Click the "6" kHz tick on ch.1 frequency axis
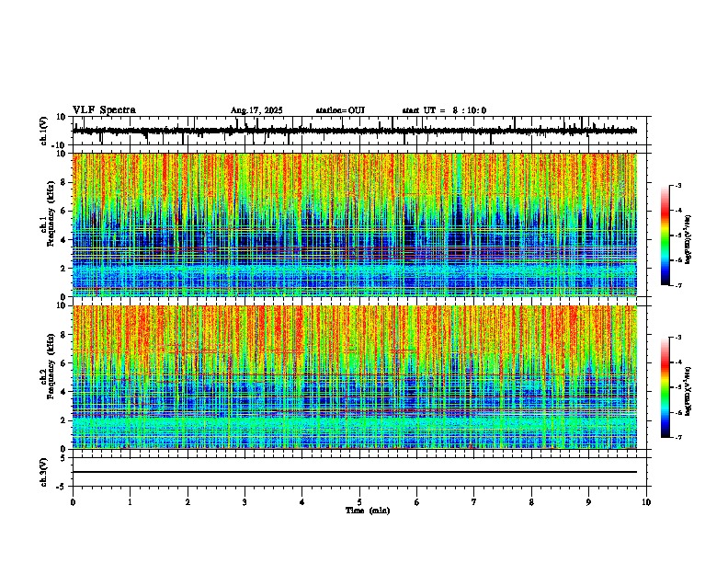 click(64, 212)
